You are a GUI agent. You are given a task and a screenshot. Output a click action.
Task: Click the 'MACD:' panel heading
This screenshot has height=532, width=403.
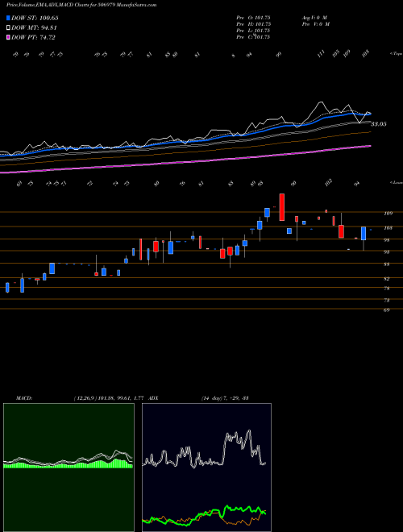coord(23,398)
